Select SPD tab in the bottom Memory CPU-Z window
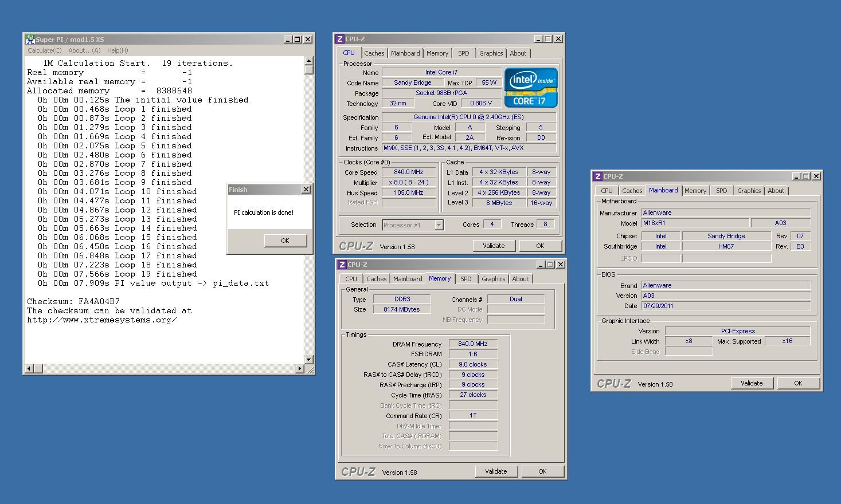Image resolution: width=841 pixels, height=504 pixels. pos(466,279)
